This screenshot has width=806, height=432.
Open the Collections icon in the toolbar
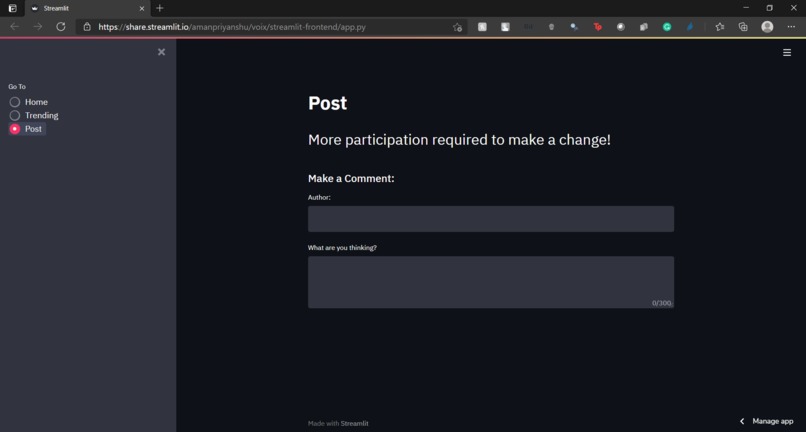point(743,27)
